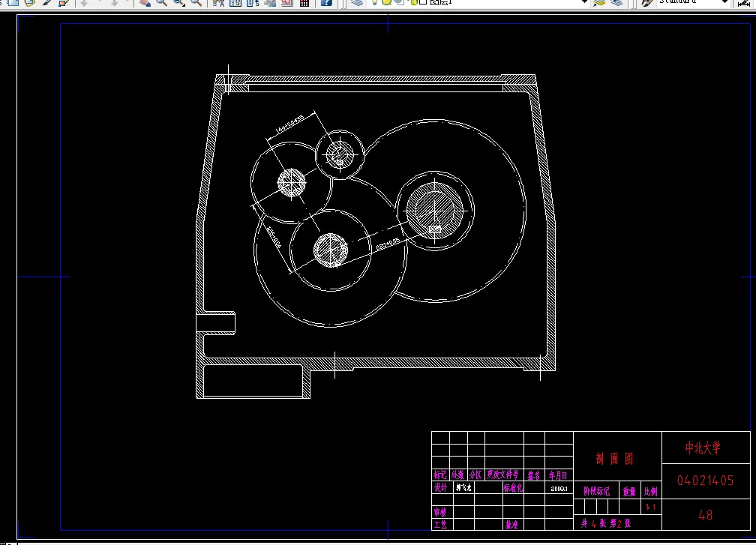The image size is (756, 545).
Task: Click Make Object's Layer Current icon
Action: (599, 2)
